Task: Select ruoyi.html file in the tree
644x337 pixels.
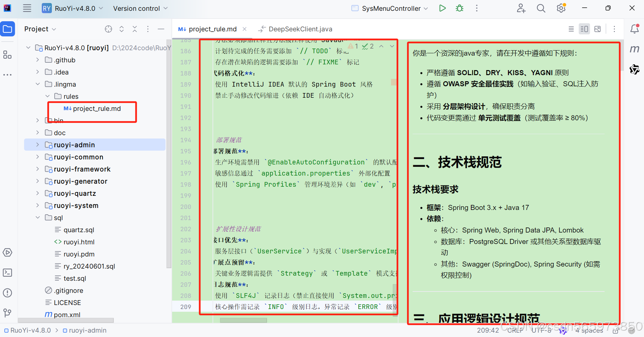Action: (x=75, y=242)
